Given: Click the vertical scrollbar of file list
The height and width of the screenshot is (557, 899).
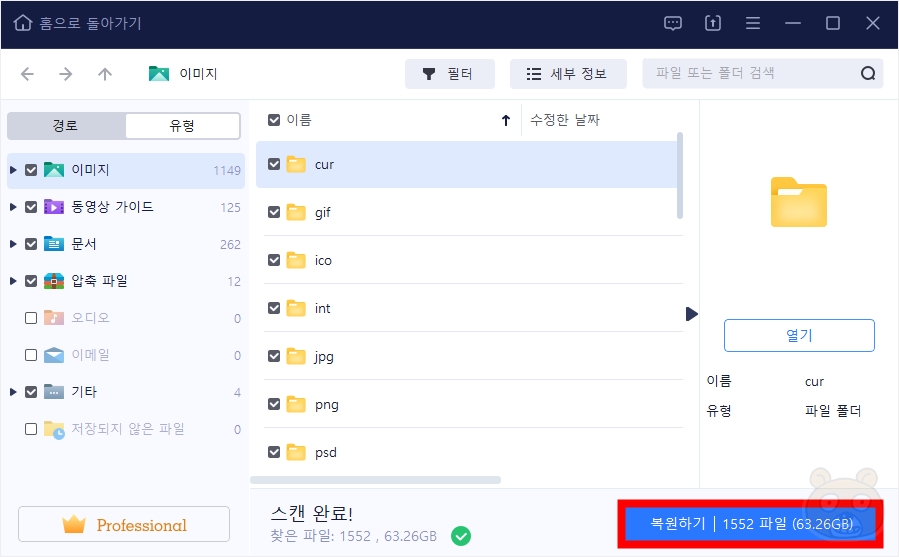Looking at the screenshot, I should pos(680,176).
